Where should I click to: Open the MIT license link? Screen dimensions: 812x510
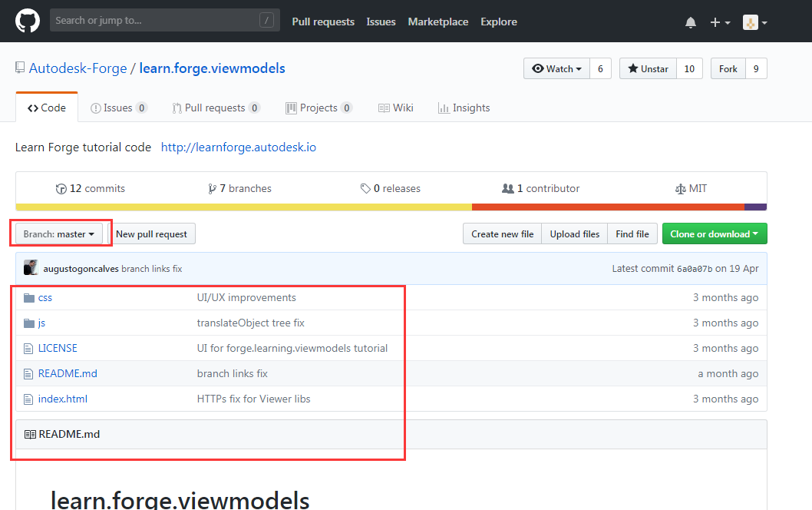coord(691,189)
